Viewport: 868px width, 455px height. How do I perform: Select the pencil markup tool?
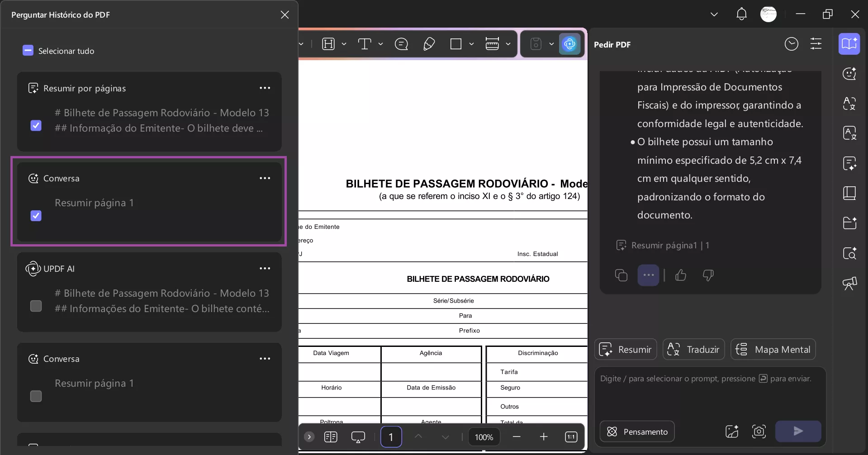click(429, 44)
